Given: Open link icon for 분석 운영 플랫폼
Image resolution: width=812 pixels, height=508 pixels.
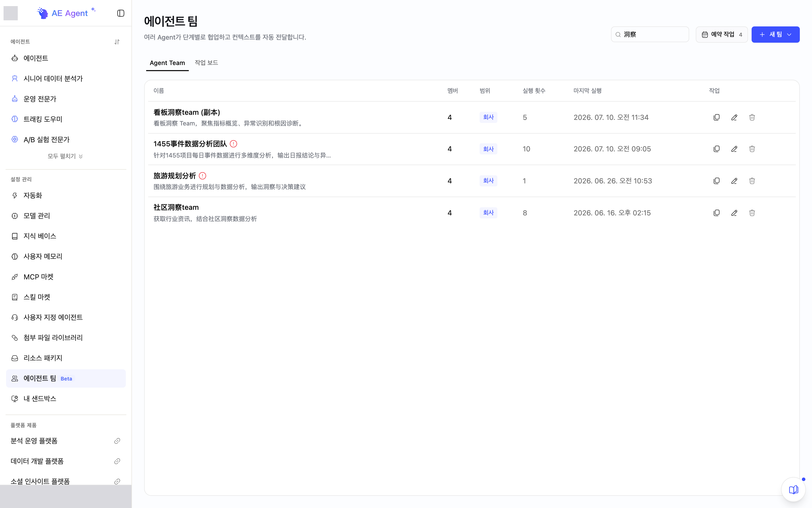Looking at the screenshot, I should (x=117, y=441).
